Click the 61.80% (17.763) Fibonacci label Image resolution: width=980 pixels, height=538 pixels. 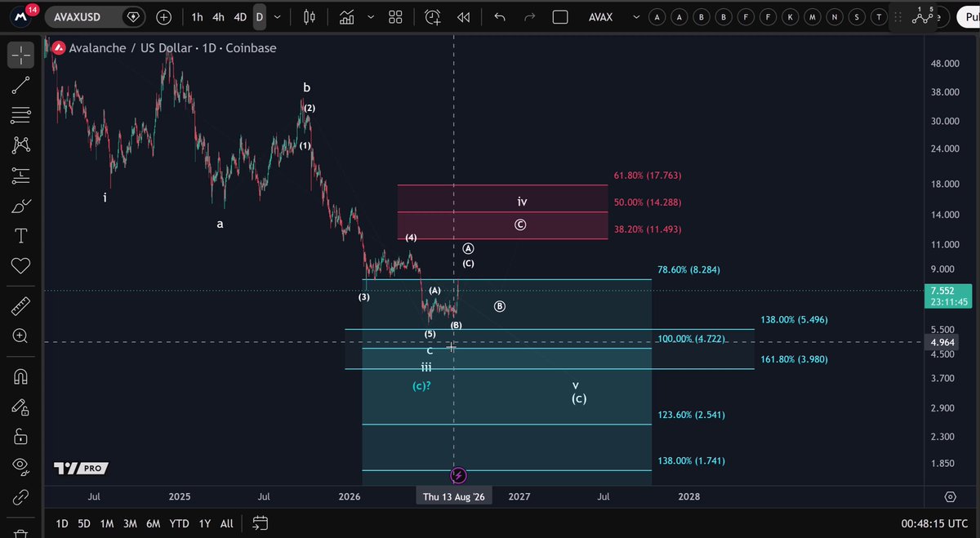tap(647, 176)
